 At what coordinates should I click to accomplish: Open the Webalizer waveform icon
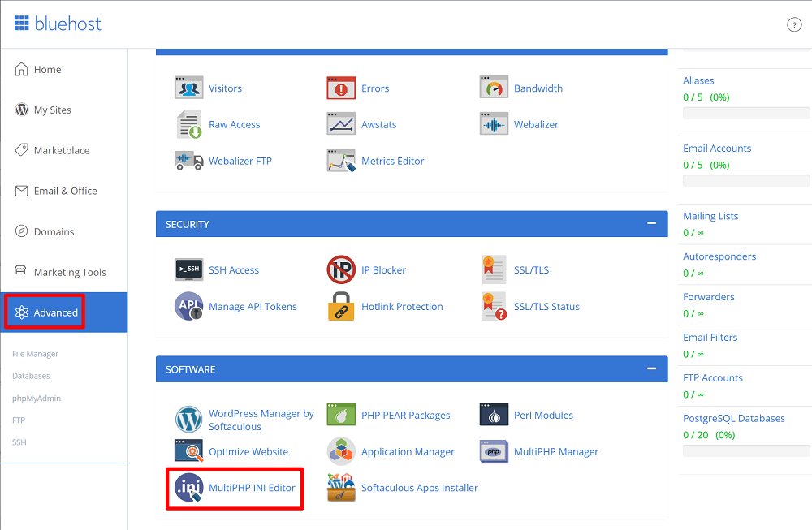[494, 124]
